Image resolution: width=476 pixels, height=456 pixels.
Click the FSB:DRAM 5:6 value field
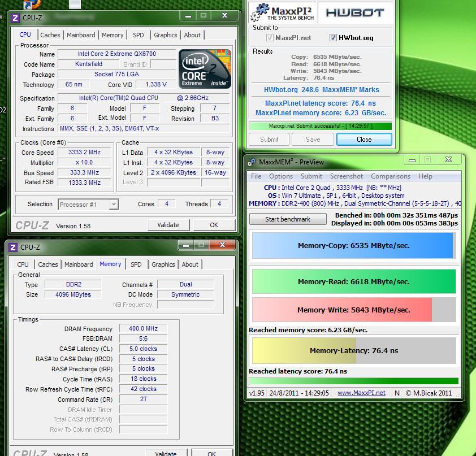[143, 338]
